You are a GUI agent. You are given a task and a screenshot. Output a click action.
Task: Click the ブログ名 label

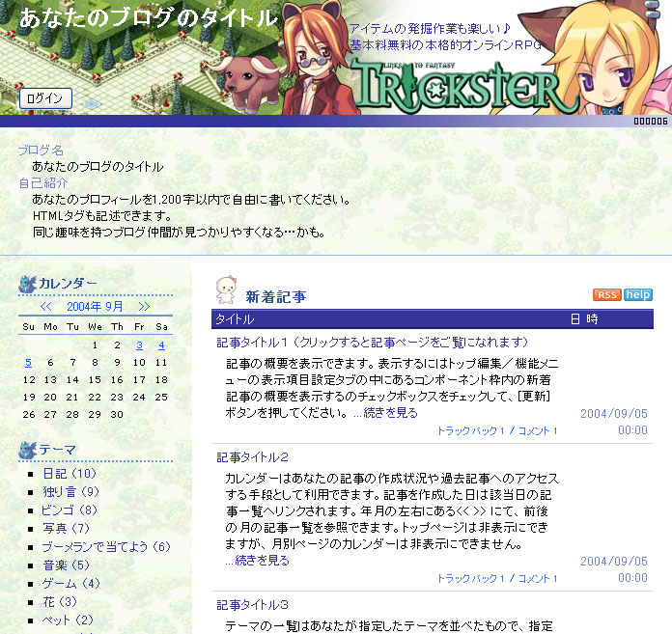(x=41, y=151)
